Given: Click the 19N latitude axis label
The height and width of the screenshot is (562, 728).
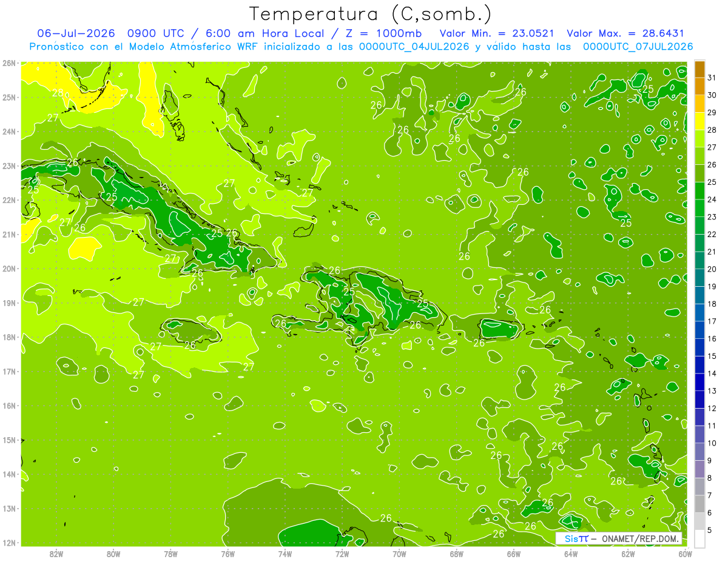Looking at the screenshot, I should [x=8, y=303].
